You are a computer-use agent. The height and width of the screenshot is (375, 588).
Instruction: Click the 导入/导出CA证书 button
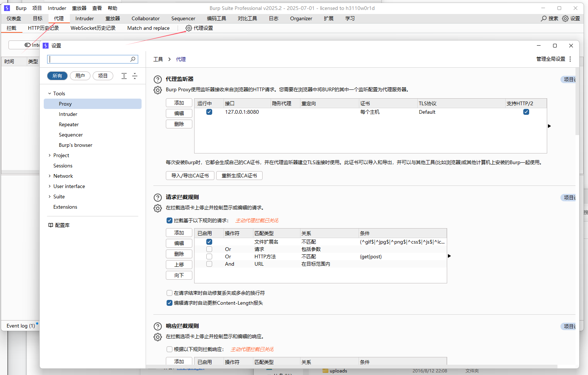point(190,176)
